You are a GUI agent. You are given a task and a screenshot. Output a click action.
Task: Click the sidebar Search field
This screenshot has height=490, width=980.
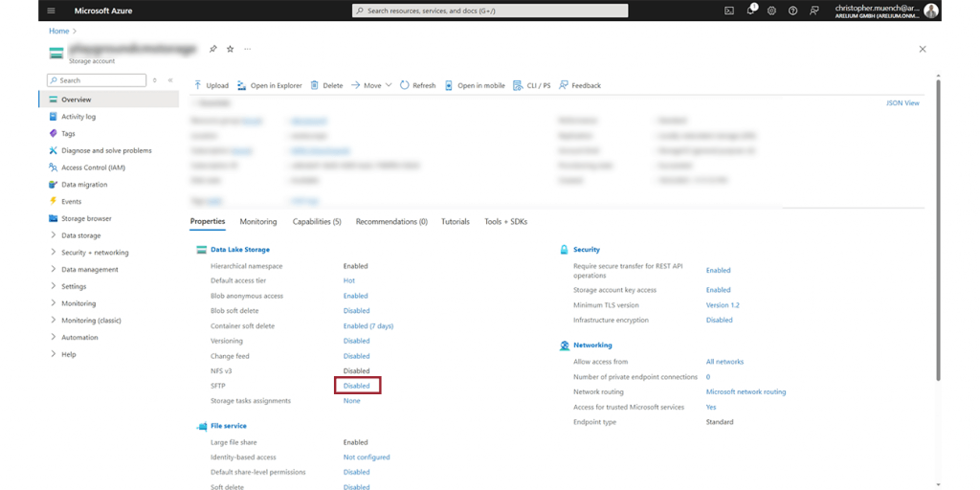click(x=97, y=80)
